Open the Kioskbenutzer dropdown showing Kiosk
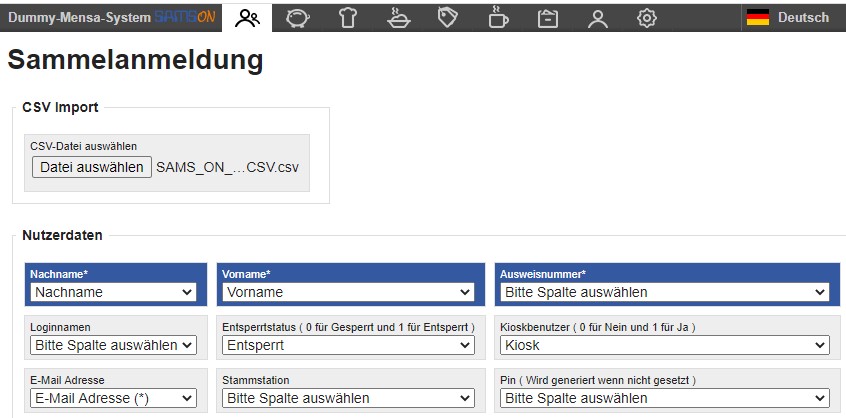This screenshot has width=846, height=418. tap(665, 345)
